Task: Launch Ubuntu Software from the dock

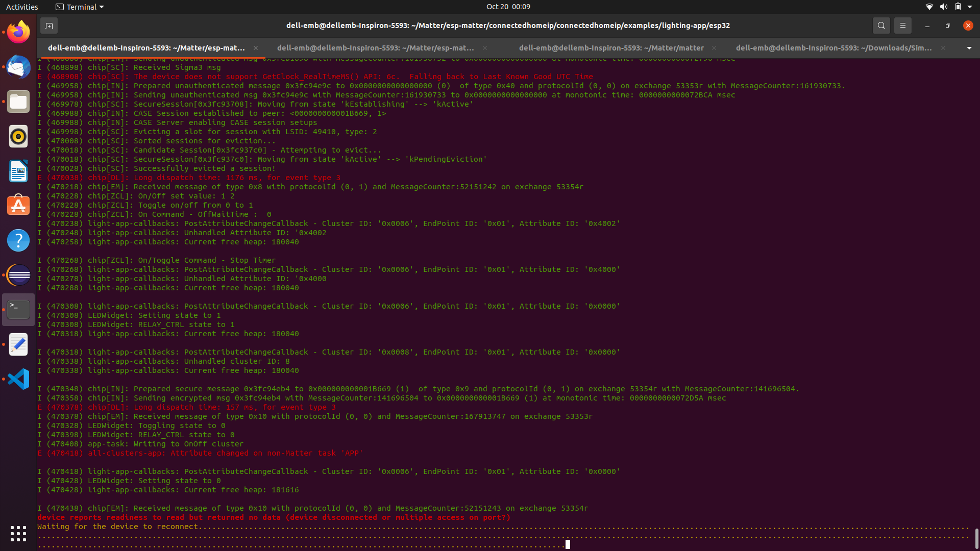Action: 18,205
